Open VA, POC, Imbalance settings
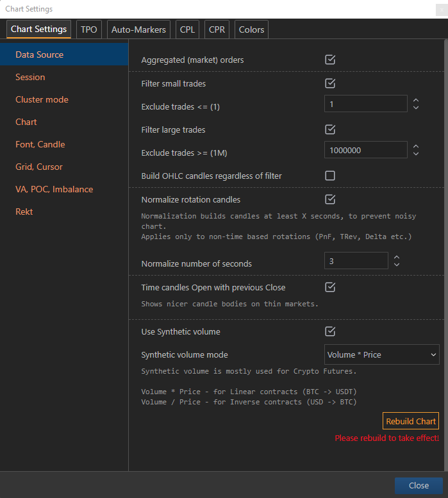Screen dimensions: 448x498 [64, 189]
